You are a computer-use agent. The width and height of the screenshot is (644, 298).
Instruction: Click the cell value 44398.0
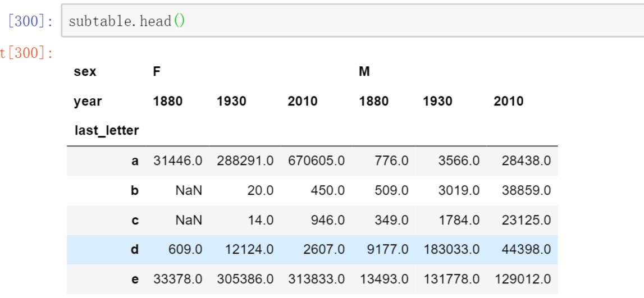click(527, 250)
